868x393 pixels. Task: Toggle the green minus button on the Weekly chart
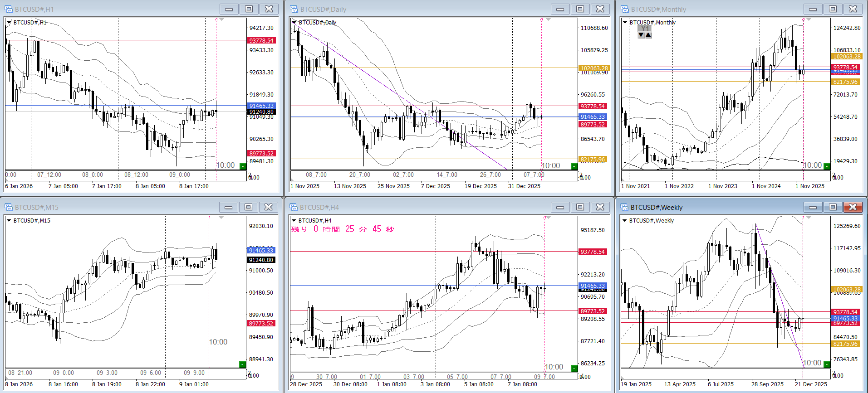click(x=827, y=364)
